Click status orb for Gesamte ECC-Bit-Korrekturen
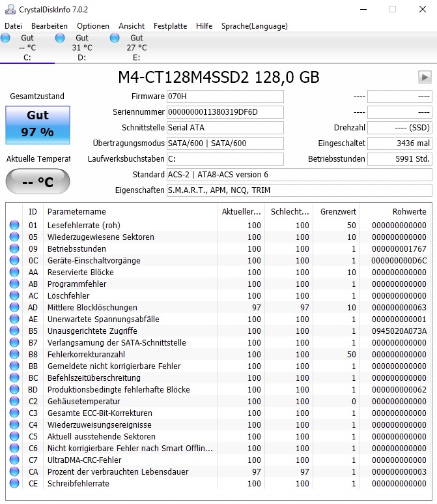437x504 pixels. [14, 413]
